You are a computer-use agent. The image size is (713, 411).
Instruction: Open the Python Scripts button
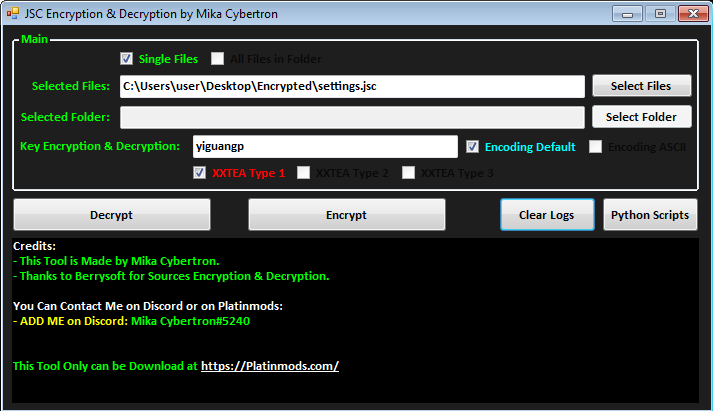[650, 215]
